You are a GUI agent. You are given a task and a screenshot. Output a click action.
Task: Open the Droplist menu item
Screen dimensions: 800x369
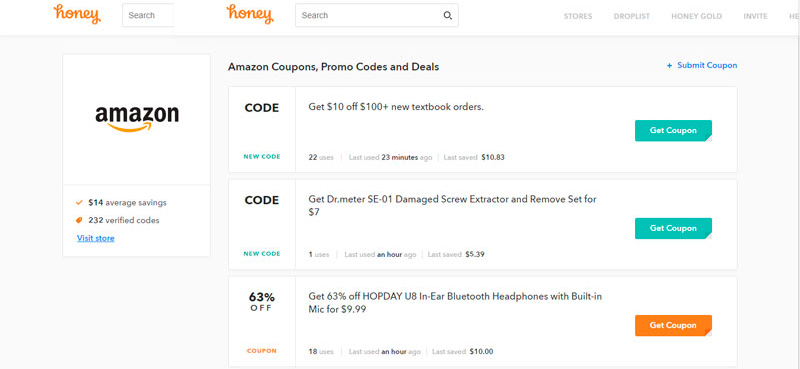632,16
